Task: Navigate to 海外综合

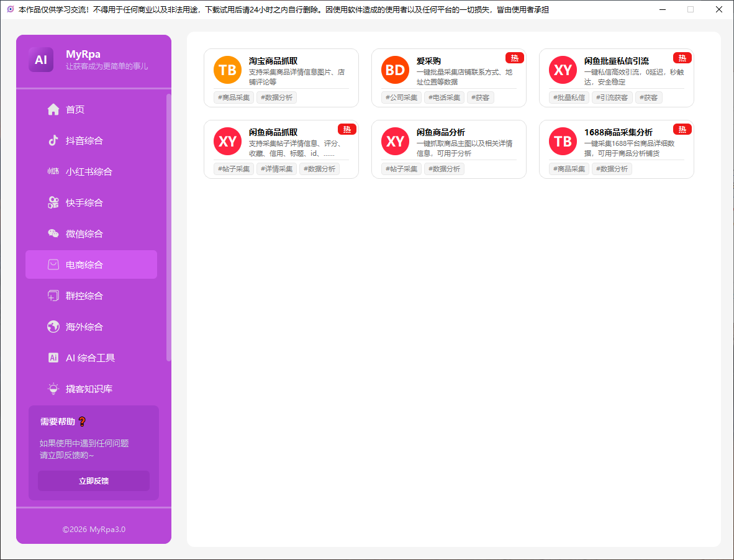Action: [x=91, y=327]
